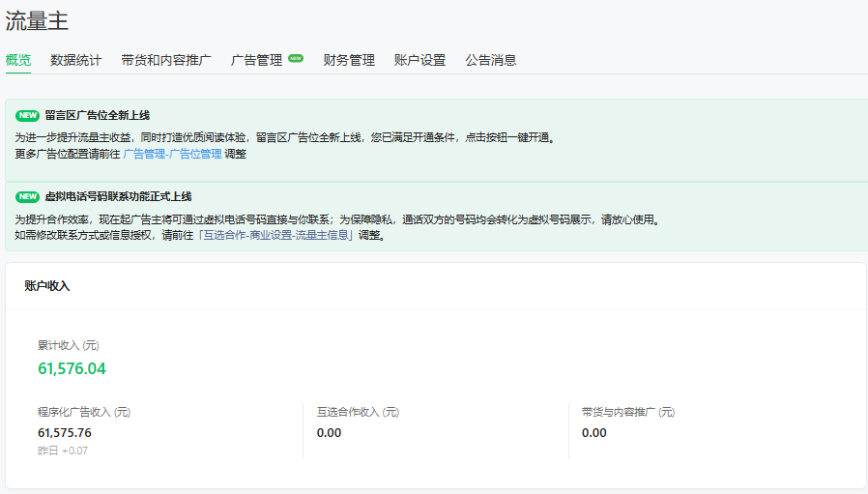This screenshot has height=494, width=868.
Task: Go to the 带货和内容推广 tab
Action: tap(166, 60)
